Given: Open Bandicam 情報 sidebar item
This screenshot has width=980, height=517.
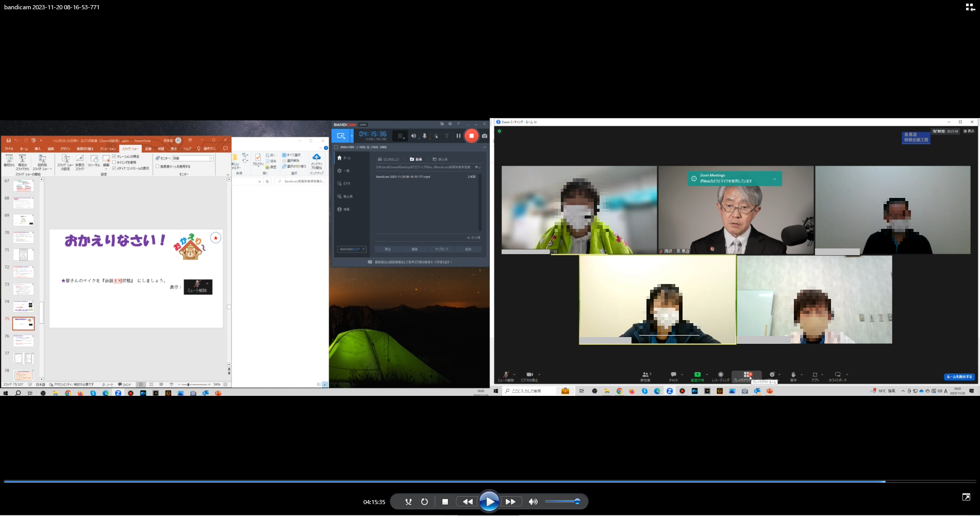Looking at the screenshot, I should 344,209.
